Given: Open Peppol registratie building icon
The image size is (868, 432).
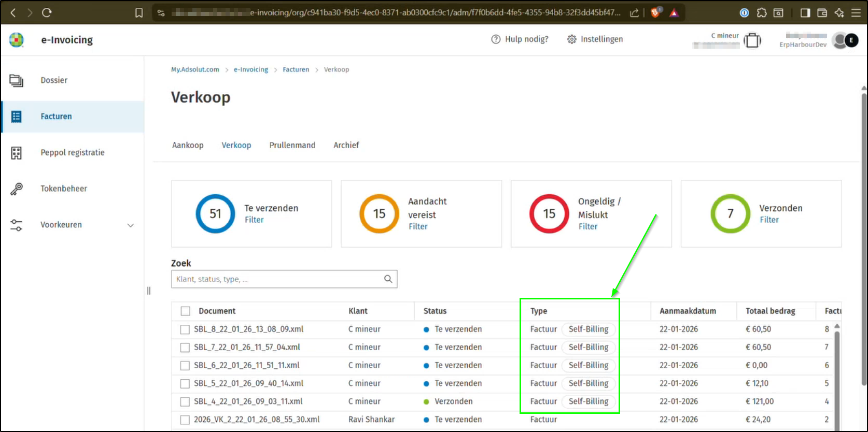Looking at the screenshot, I should pos(17,153).
